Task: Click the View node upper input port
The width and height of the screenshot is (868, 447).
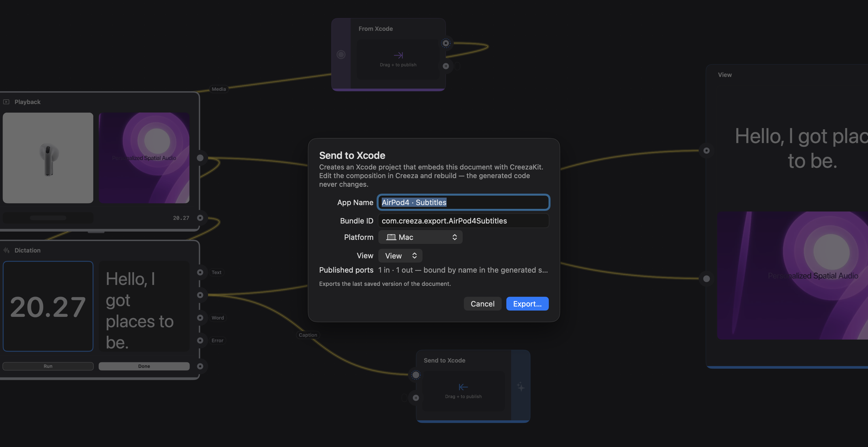Action: [x=707, y=151]
